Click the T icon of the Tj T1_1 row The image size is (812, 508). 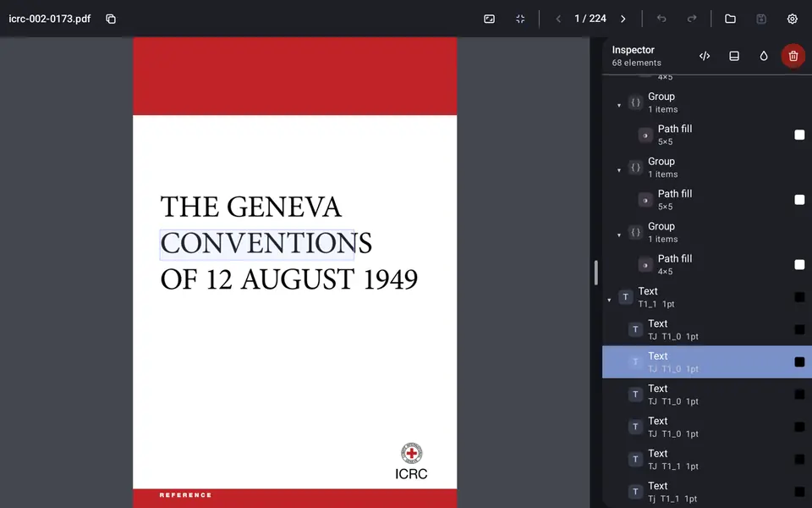(635, 492)
